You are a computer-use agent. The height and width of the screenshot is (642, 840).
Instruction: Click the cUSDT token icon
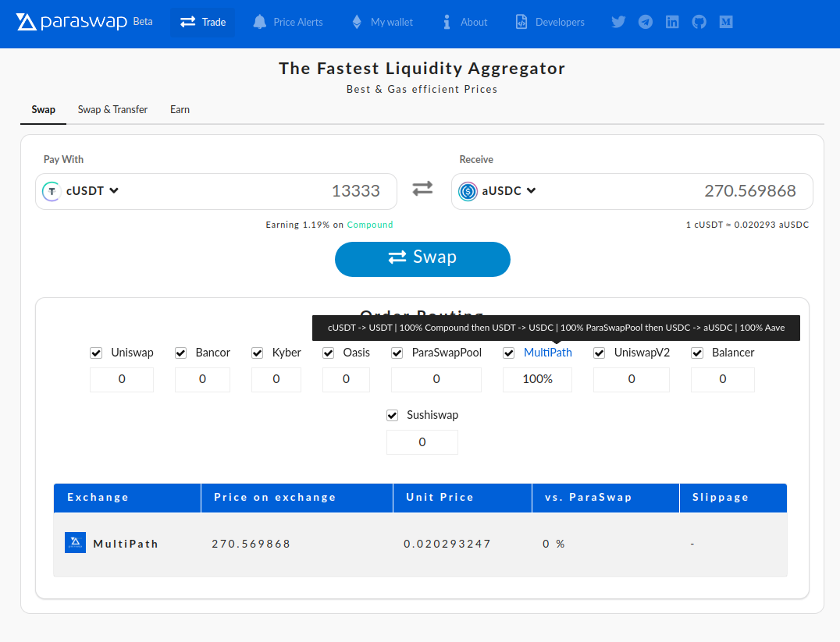[52, 191]
